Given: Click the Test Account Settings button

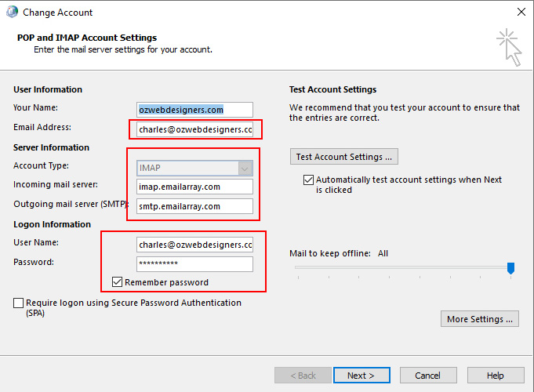Looking at the screenshot, I should point(344,157).
